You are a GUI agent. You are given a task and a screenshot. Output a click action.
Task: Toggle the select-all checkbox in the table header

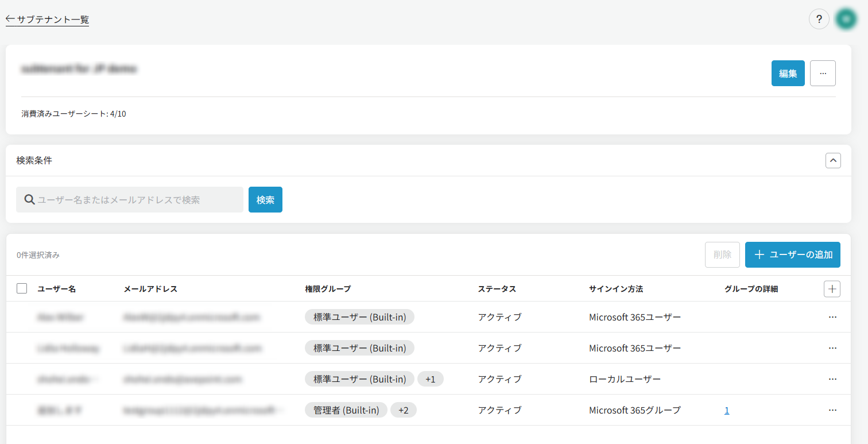click(x=22, y=288)
